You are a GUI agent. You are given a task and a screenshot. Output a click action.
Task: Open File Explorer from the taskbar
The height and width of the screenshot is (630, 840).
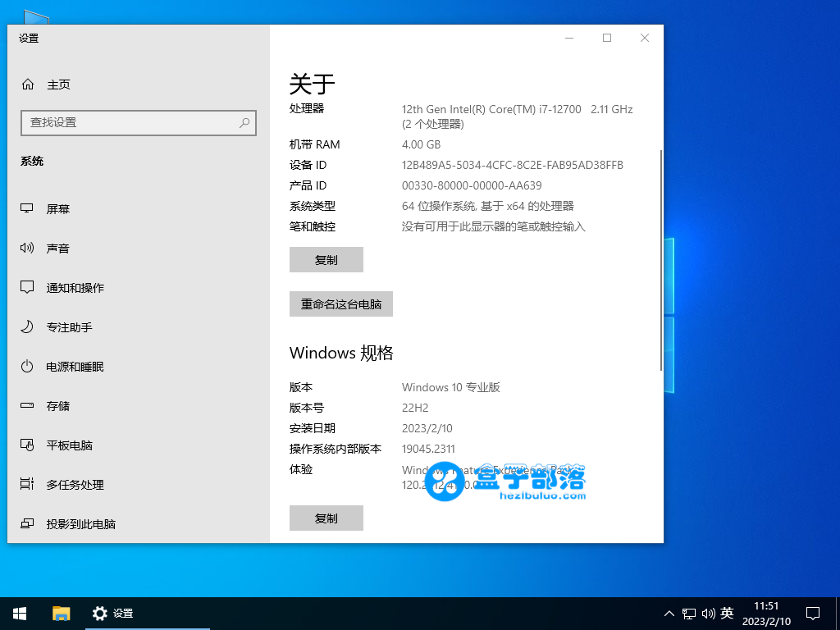click(x=61, y=614)
